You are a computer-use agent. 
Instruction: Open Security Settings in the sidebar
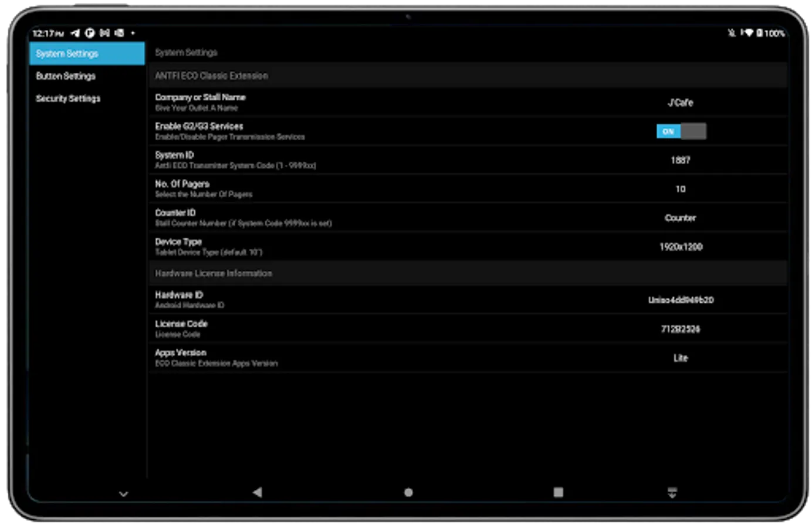click(87, 98)
